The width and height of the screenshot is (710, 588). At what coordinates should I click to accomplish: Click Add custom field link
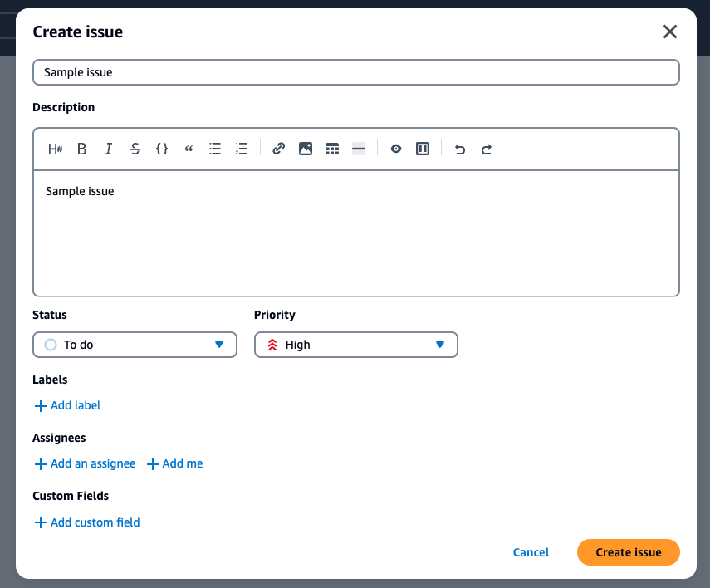coord(87,522)
